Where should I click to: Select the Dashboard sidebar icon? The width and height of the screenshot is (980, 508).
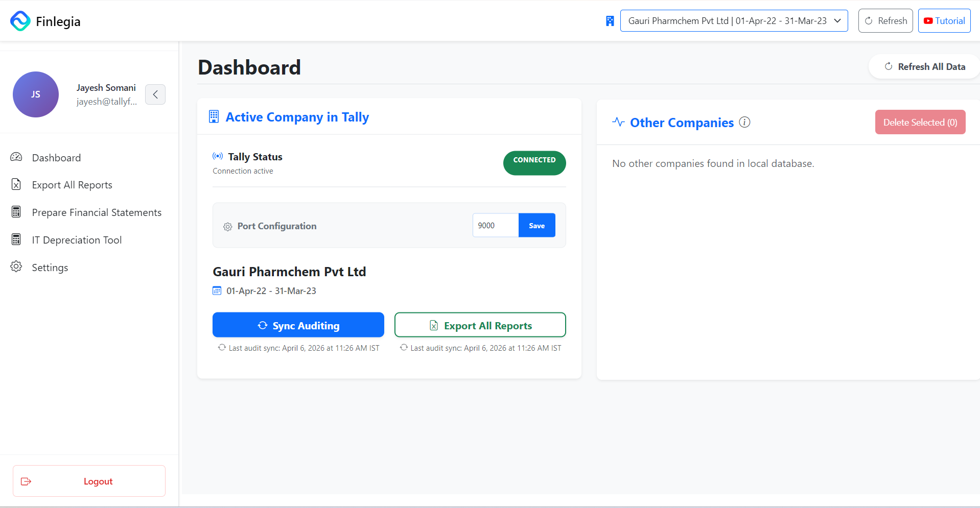[16, 157]
